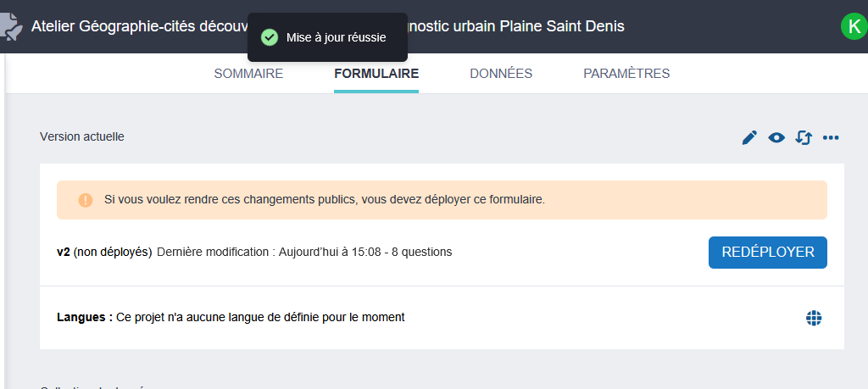The width and height of the screenshot is (868, 389).
Task: Click the green checkmark in the toast
Action: pos(270,37)
